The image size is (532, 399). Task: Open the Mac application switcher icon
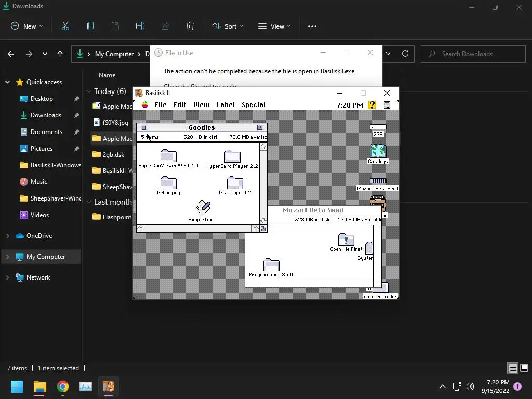[x=387, y=105]
